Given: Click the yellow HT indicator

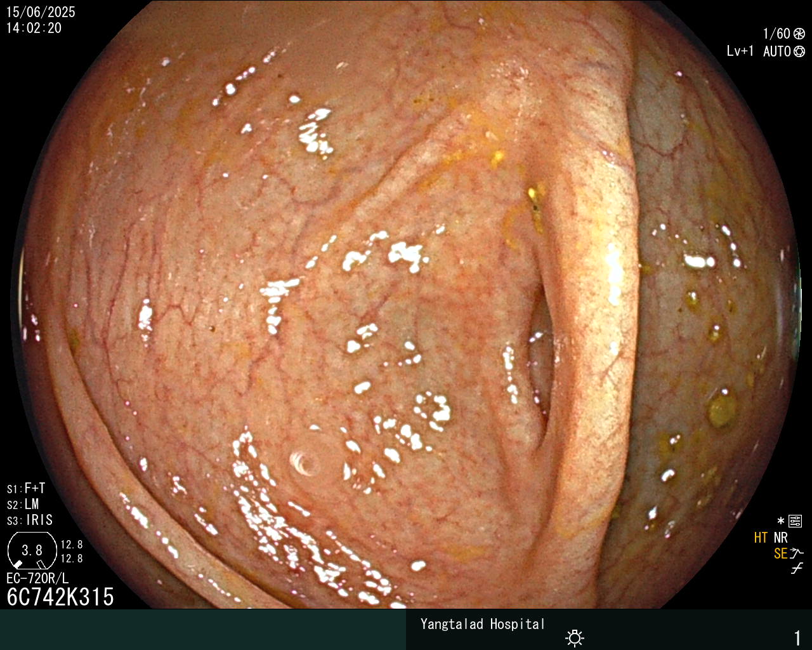Looking at the screenshot, I should (761, 538).
